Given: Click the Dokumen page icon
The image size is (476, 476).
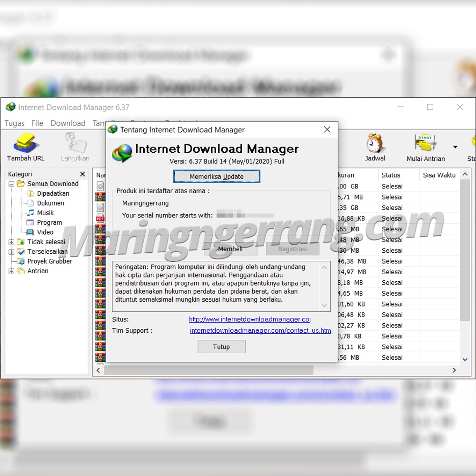Looking at the screenshot, I should pos(30,203).
